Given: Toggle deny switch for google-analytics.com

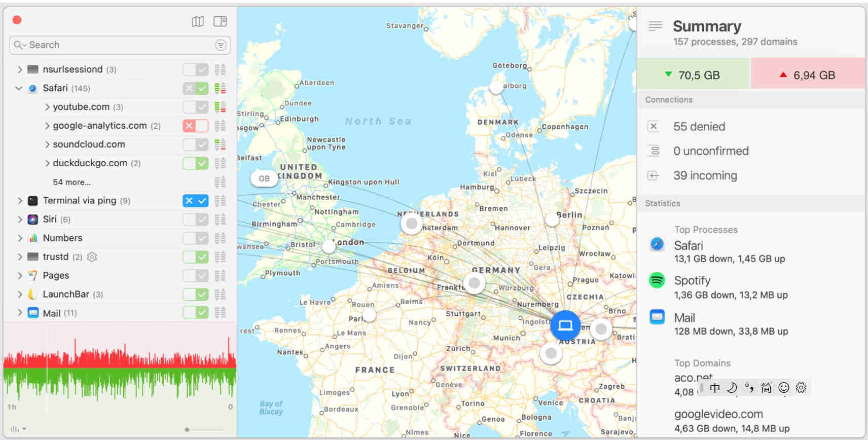Looking at the screenshot, I should [x=196, y=126].
